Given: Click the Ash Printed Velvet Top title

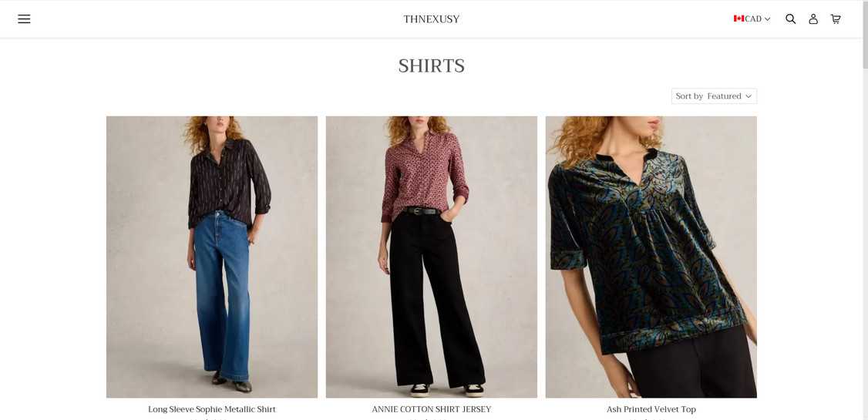Looking at the screenshot, I should [x=651, y=409].
